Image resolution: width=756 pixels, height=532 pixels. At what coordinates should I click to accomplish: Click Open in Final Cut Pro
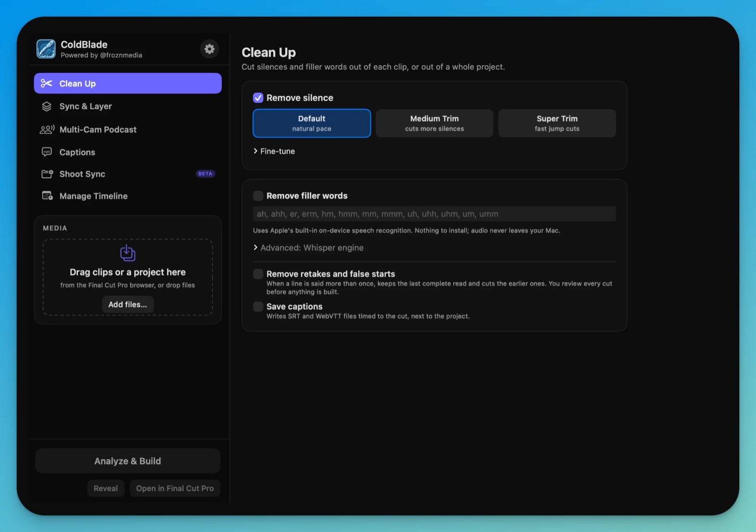tap(175, 489)
